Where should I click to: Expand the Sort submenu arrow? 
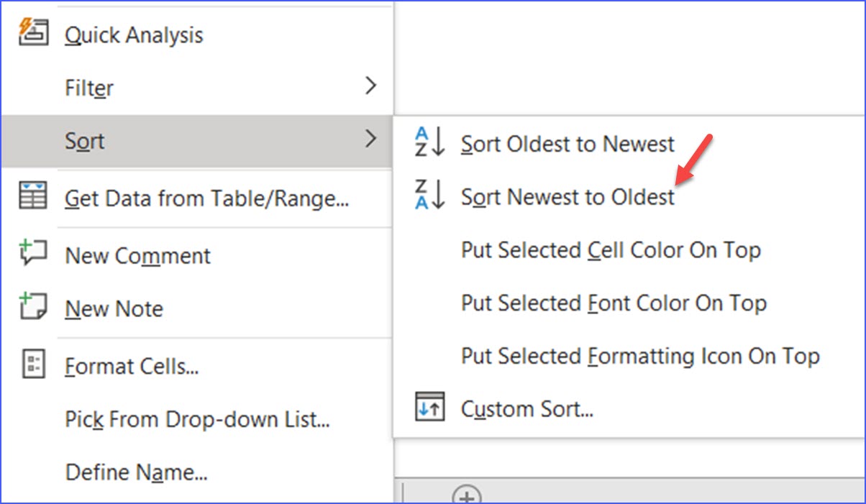371,141
